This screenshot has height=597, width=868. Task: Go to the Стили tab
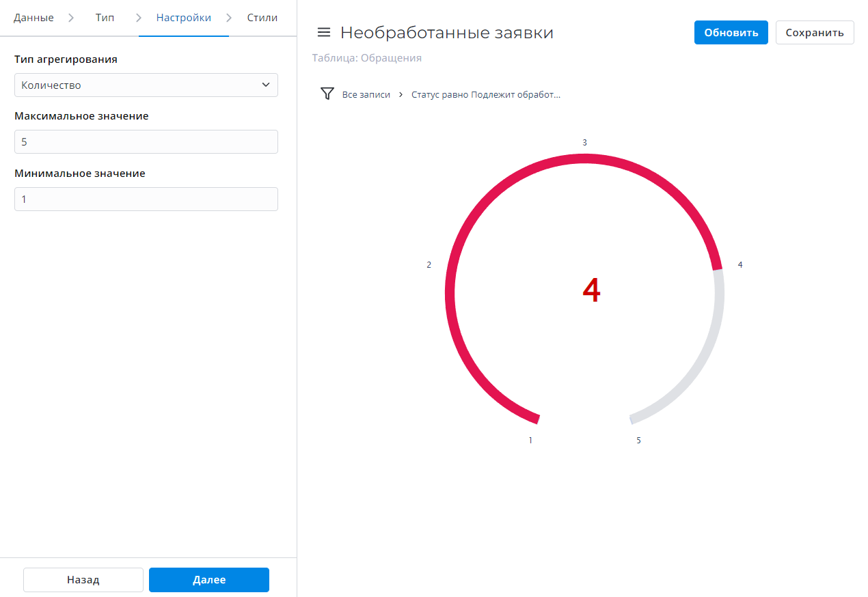click(262, 18)
